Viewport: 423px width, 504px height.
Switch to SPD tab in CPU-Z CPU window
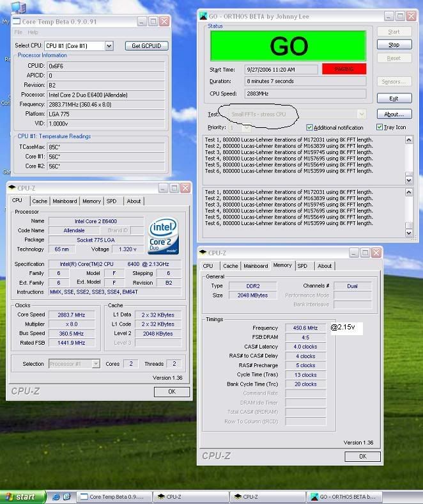(x=111, y=201)
